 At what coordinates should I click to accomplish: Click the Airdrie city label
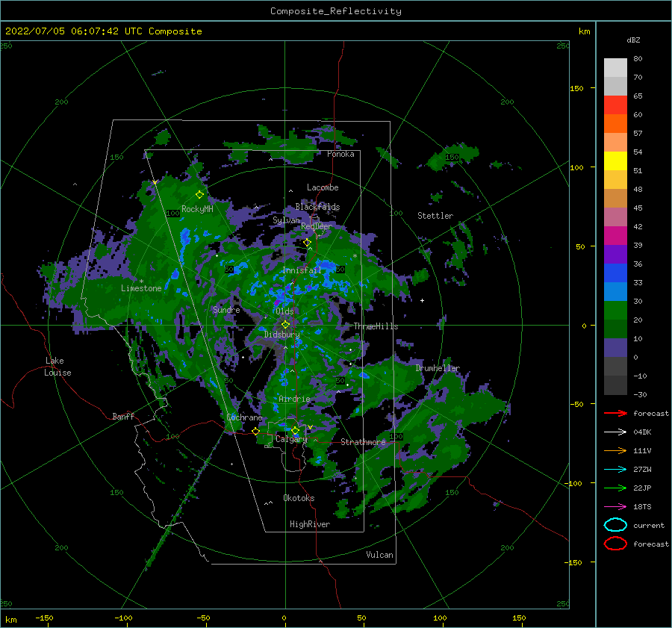click(x=294, y=399)
